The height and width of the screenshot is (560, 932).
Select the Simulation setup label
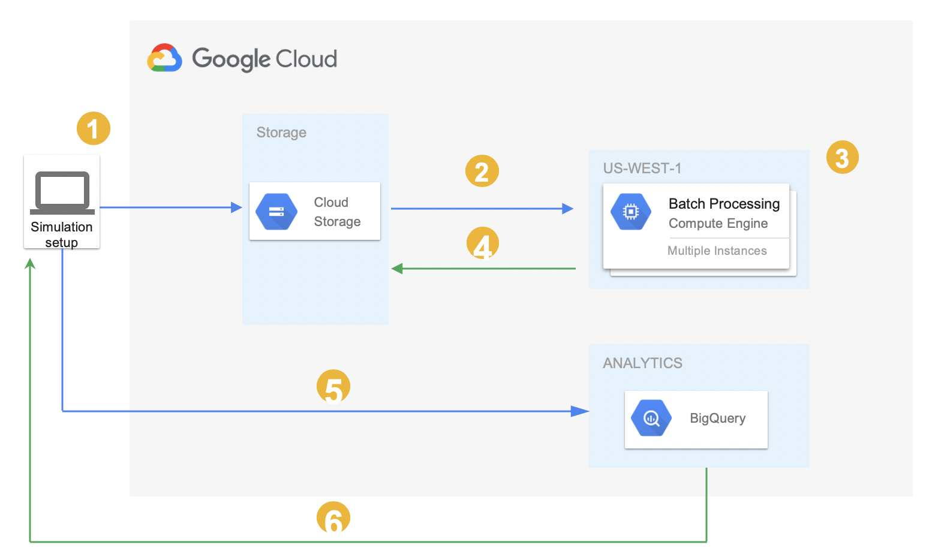(62, 234)
